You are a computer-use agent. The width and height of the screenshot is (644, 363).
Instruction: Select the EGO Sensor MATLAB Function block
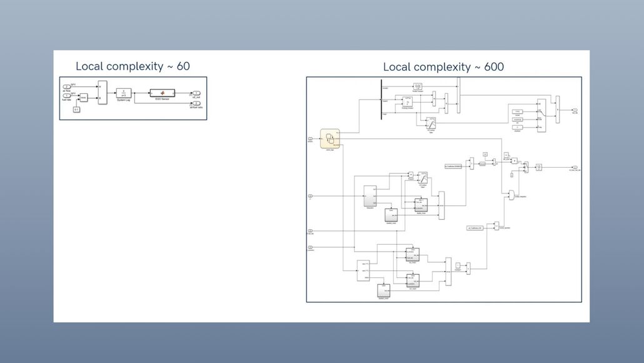(x=162, y=93)
